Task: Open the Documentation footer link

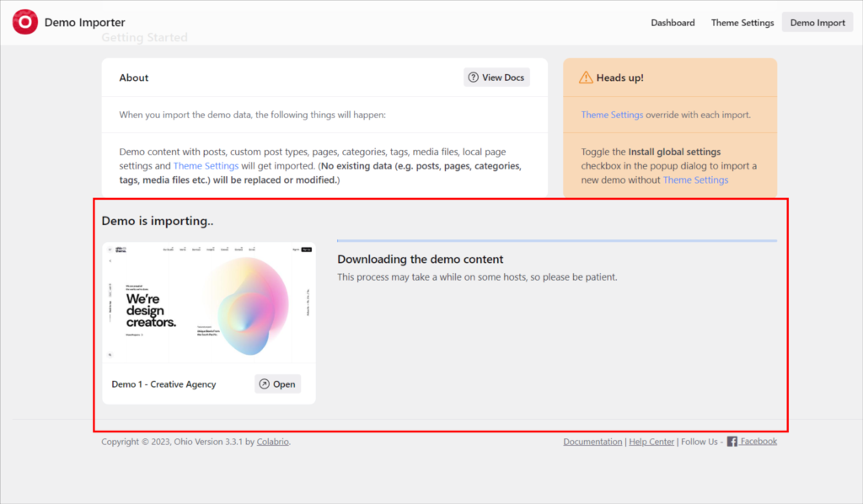Action: 592,442
